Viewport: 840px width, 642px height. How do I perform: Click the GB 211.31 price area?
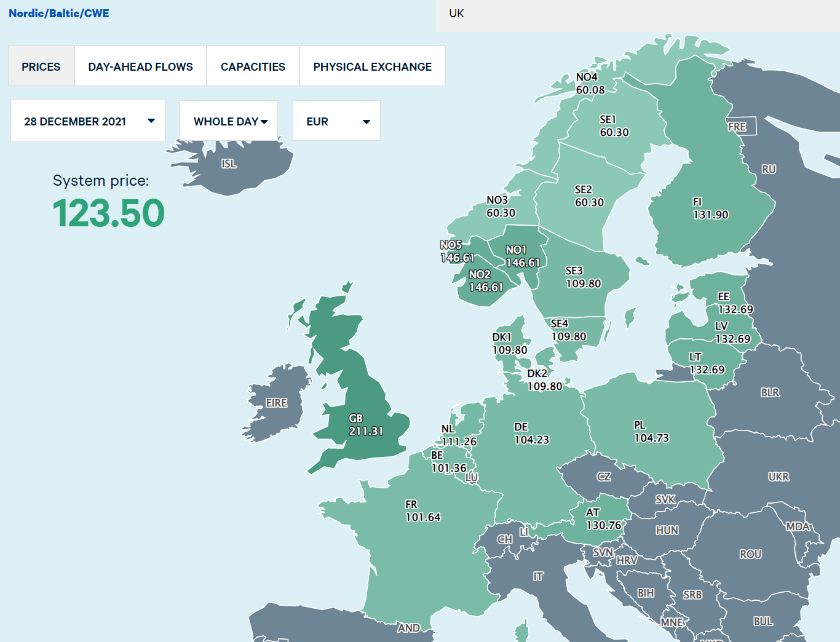[x=365, y=425]
